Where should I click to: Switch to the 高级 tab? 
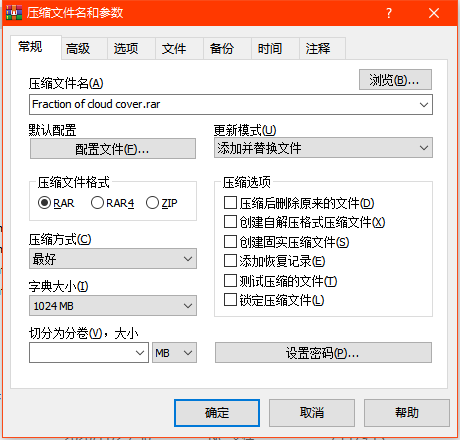pos(78,49)
